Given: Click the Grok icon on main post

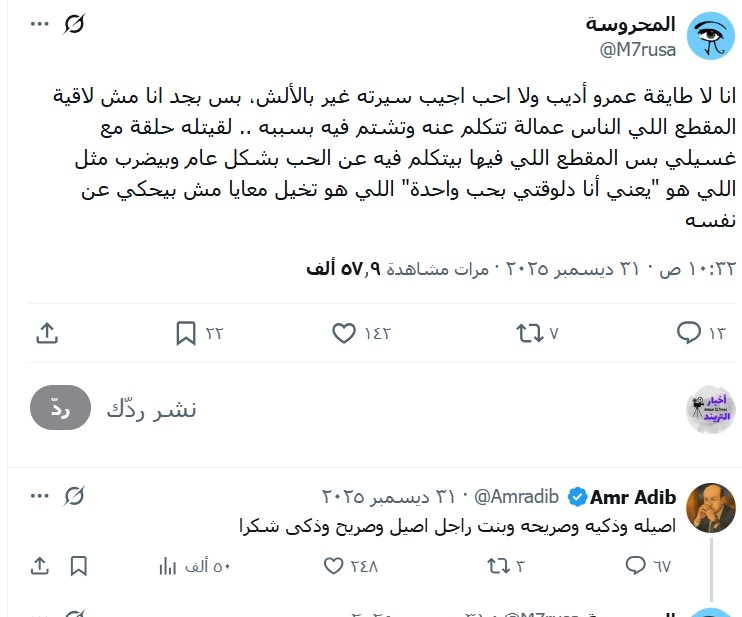Looking at the screenshot, I should (75, 23).
